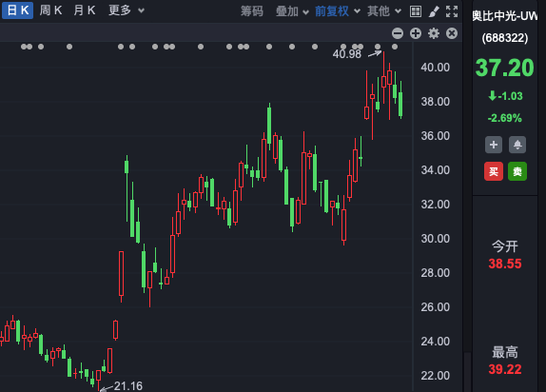The image size is (546, 392).
Task: Click the zoom in plus icon
Action: coord(416,33)
